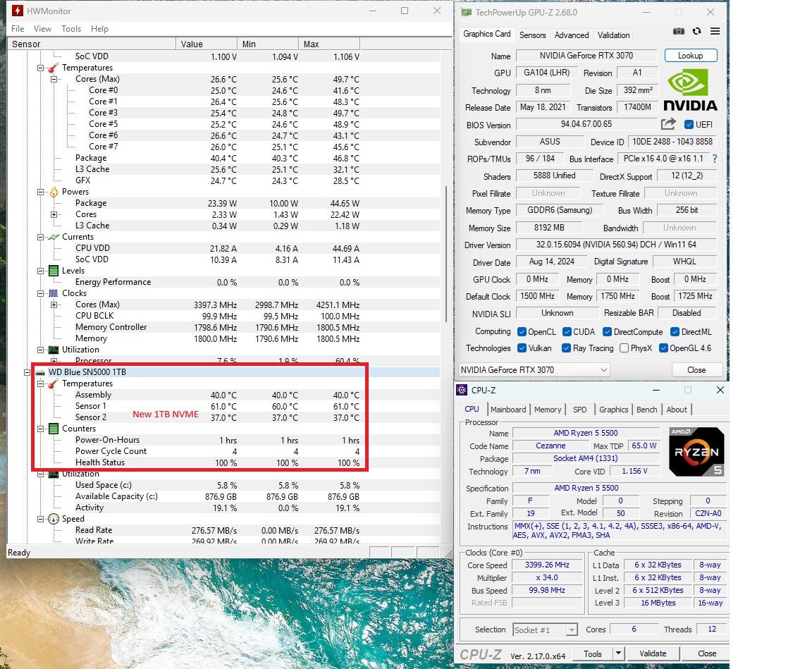Click the CPU-Z title bar chip icon

pyautogui.click(x=462, y=390)
